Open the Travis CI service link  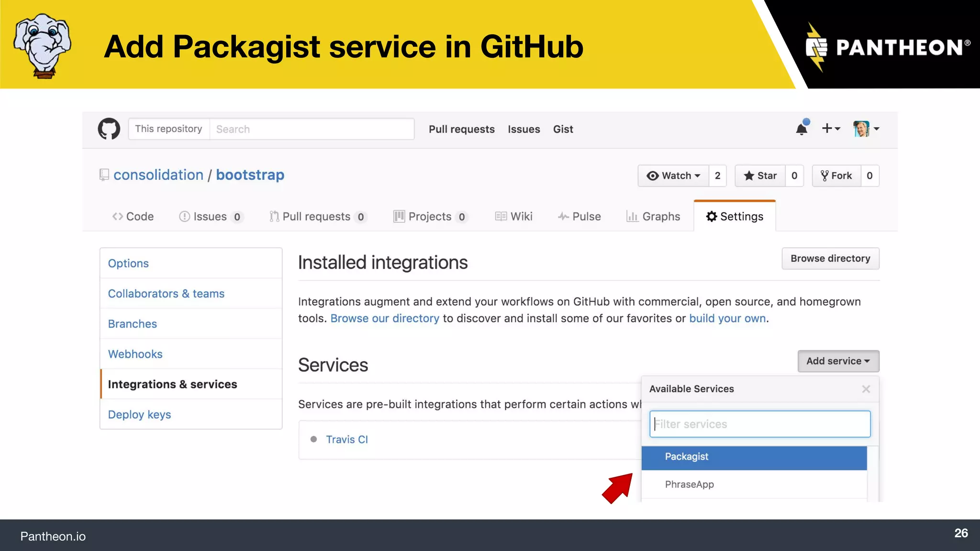click(347, 439)
